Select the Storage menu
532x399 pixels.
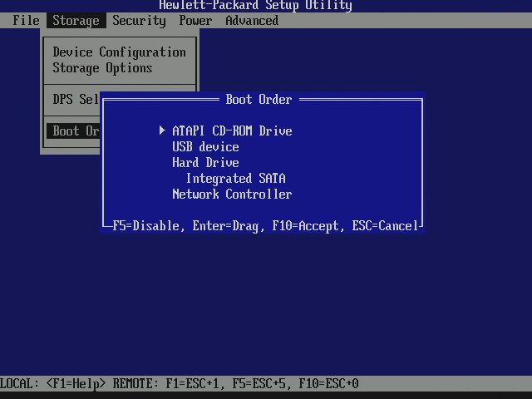pyautogui.click(x=76, y=20)
